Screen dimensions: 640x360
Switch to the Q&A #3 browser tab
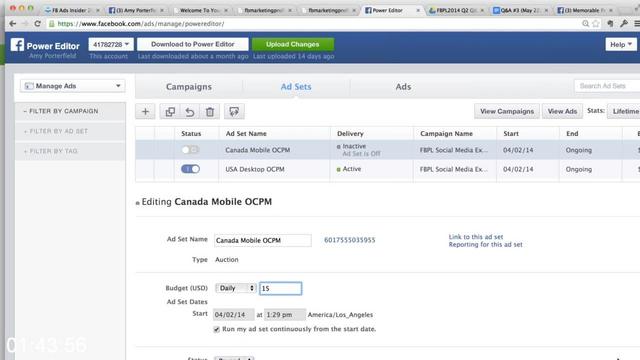tap(520, 10)
